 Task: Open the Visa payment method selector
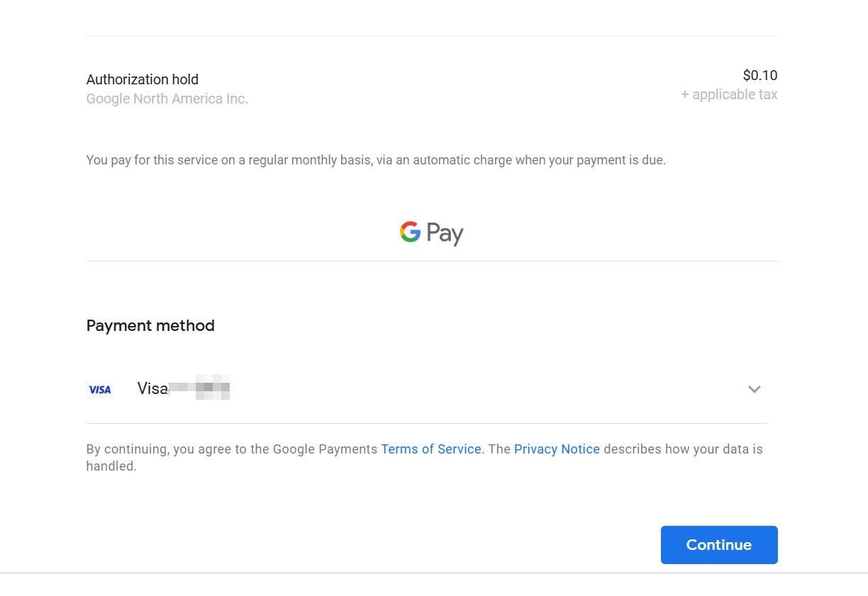coord(425,389)
